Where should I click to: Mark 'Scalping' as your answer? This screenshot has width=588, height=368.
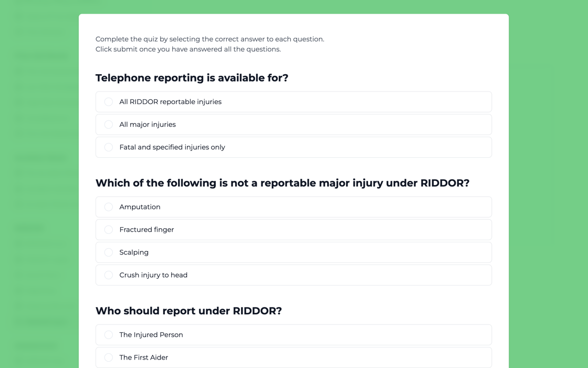pyautogui.click(x=108, y=252)
